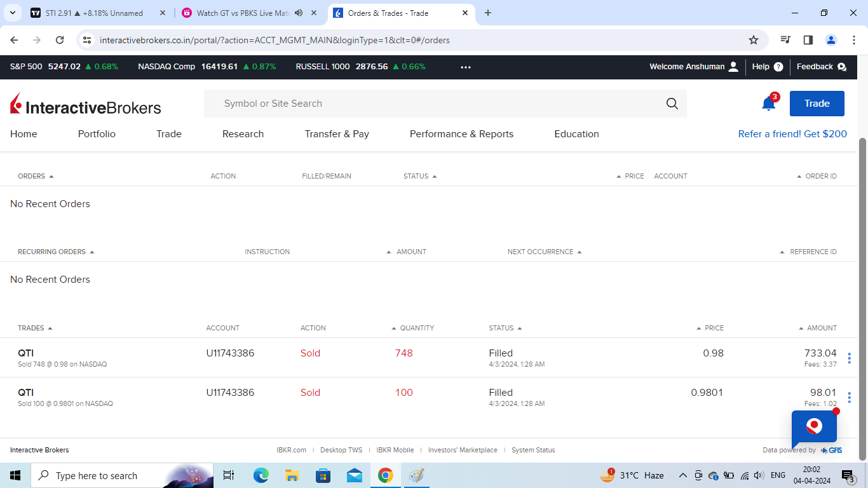
Task: Sort by REFERENCE ID column
Action: pyautogui.click(x=808, y=252)
